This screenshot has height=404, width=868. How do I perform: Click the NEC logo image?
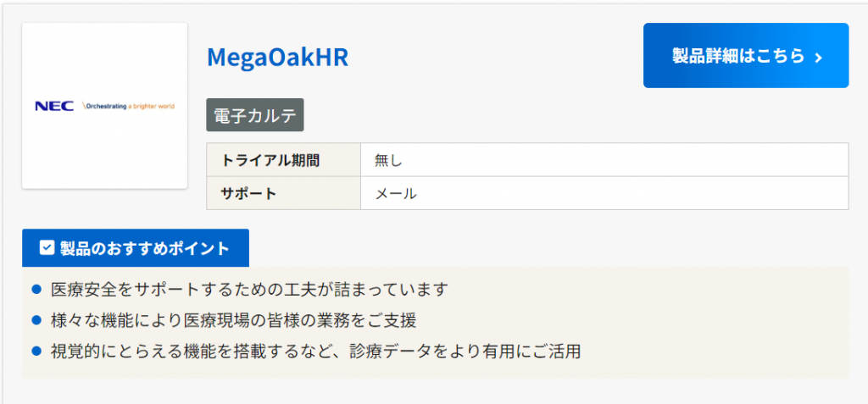[x=104, y=106]
